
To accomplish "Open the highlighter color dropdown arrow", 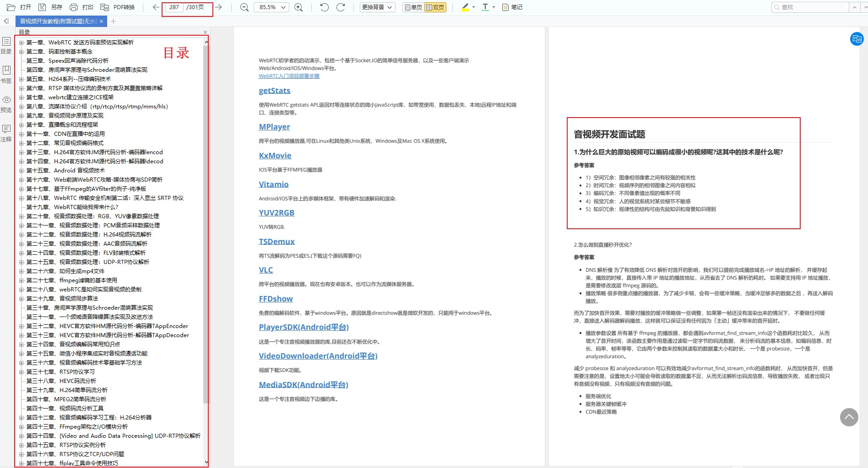I will click(473, 7).
